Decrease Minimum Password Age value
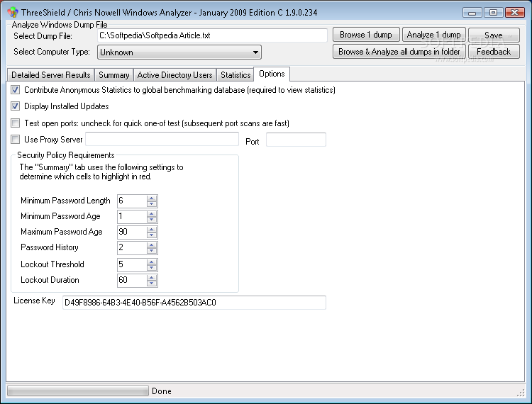 [152, 219]
